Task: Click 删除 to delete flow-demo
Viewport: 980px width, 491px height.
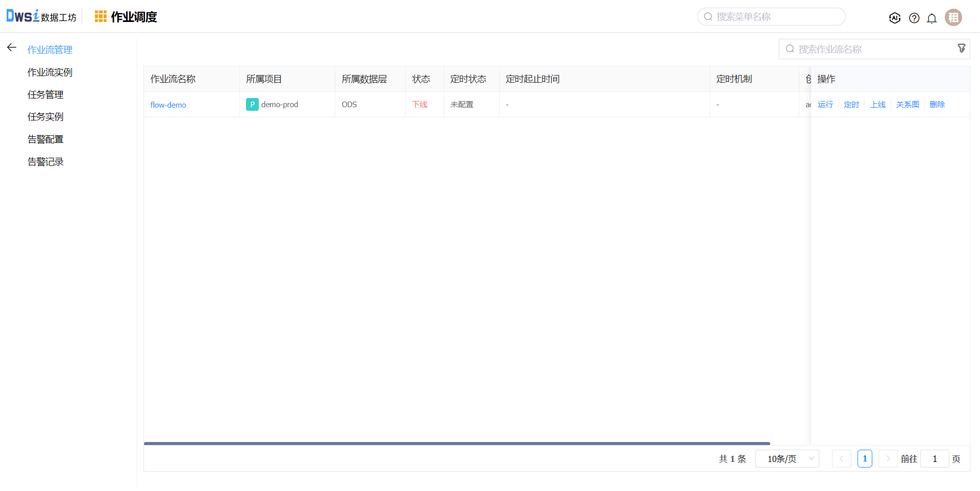Action: coord(937,105)
